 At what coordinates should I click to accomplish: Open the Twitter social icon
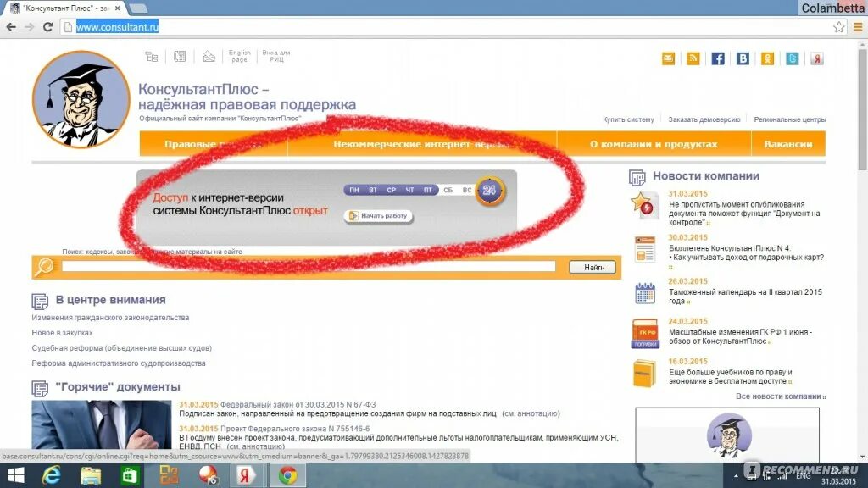(x=793, y=58)
